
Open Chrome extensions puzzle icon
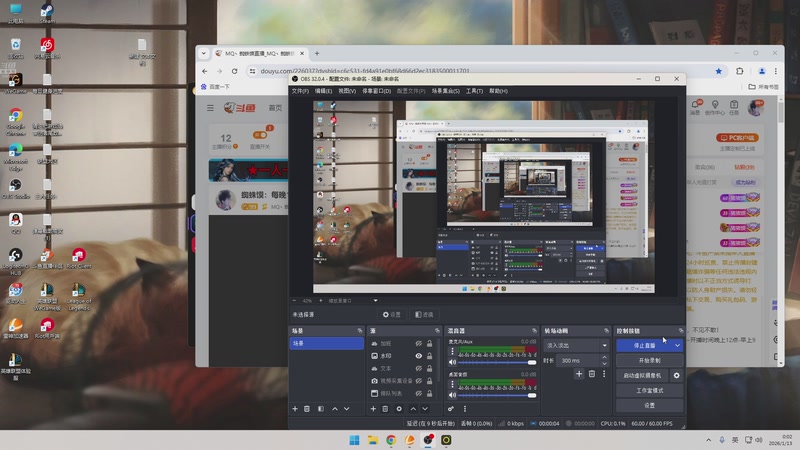[x=740, y=71]
